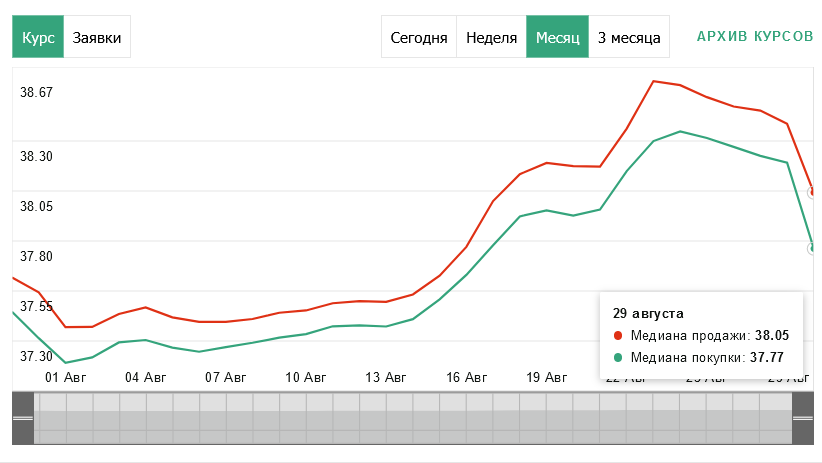822x463 pixels.
Task: Click the 16 Авг date label
Action: 466,378
